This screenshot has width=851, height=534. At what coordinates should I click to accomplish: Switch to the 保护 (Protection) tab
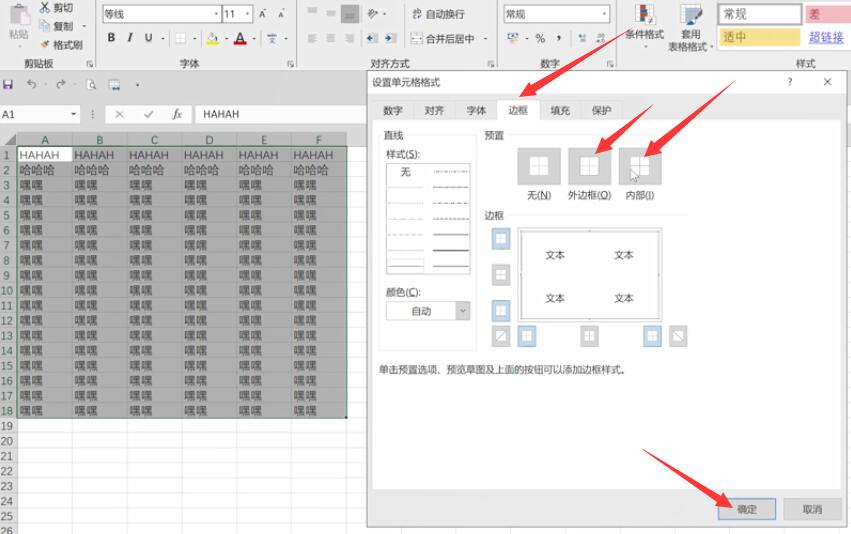[601, 111]
